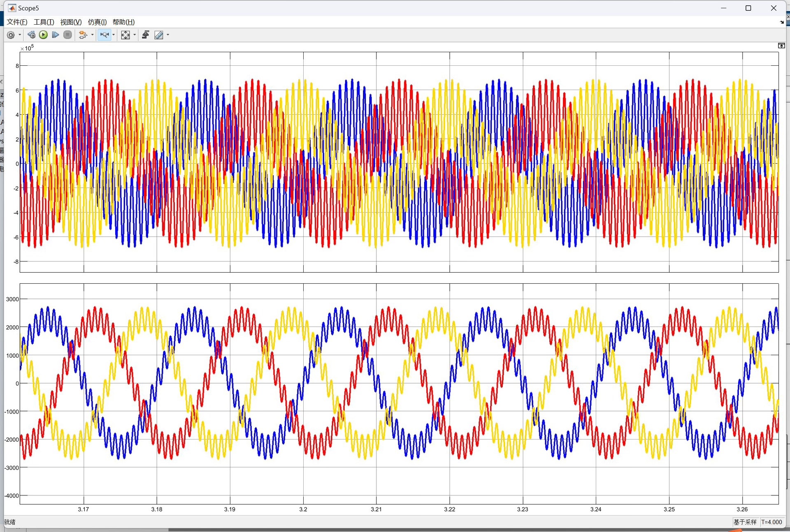This screenshot has height=532, width=790.
Task: Open the 文件(F) menu
Action: click(17, 22)
